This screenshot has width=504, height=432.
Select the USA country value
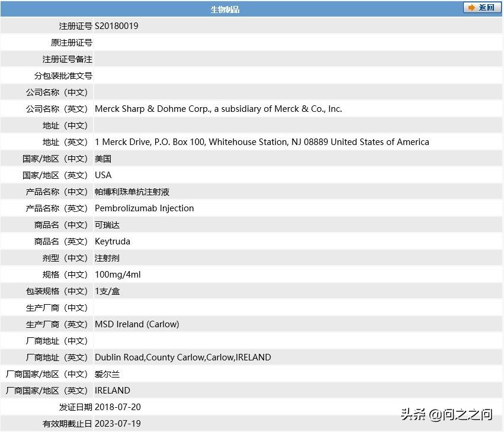[103, 175]
